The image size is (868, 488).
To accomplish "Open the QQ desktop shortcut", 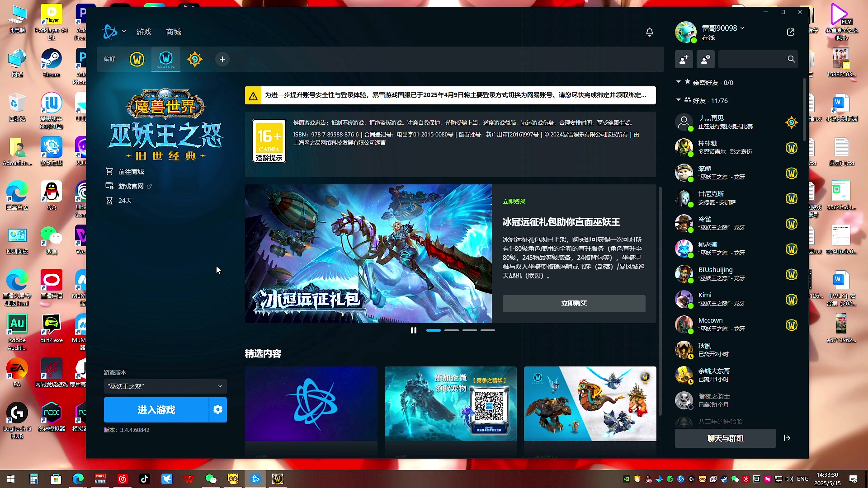I will click(51, 195).
